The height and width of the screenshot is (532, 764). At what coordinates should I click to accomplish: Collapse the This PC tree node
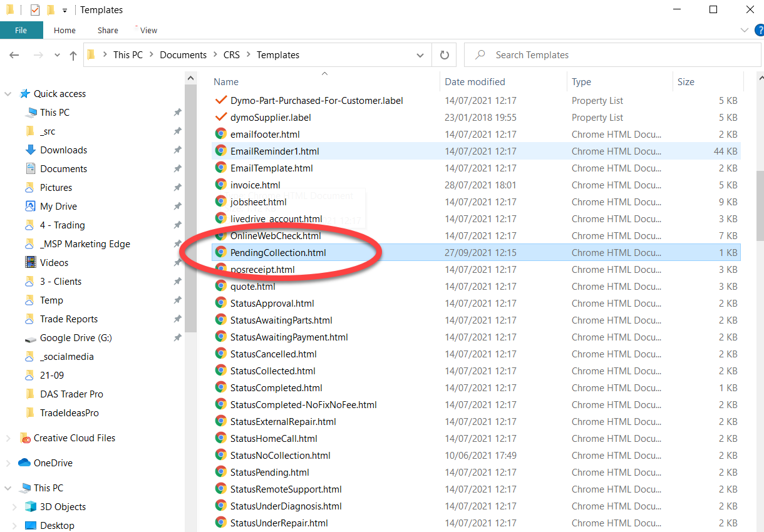coord(8,488)
